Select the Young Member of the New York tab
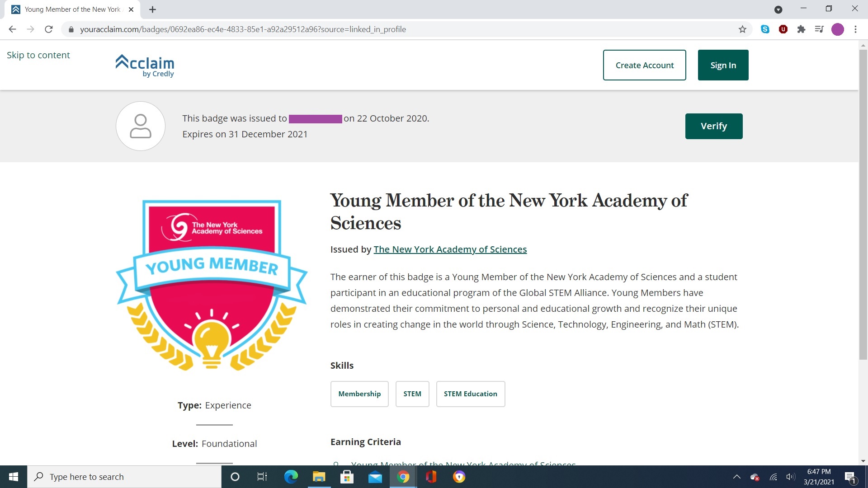This screenshot has height=488, width=868. (72, 9)
